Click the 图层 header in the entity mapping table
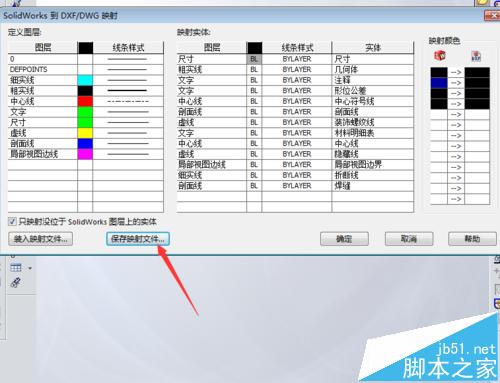The height and width of the screenshot is (383, 500). point(212,47)
